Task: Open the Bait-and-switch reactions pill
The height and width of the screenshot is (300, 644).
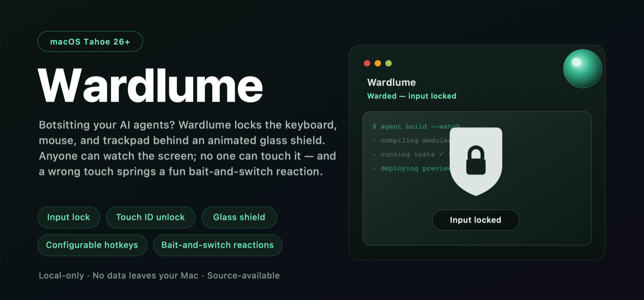Action: click(217, 245)
